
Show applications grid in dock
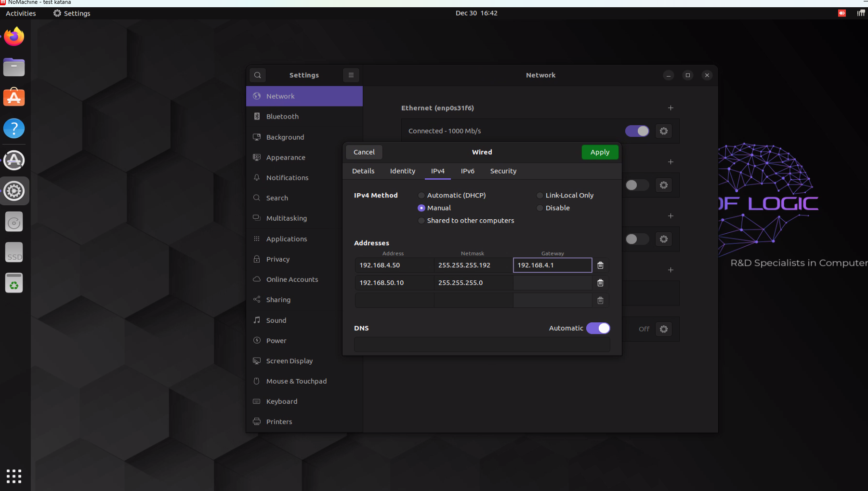click(14, 476)
